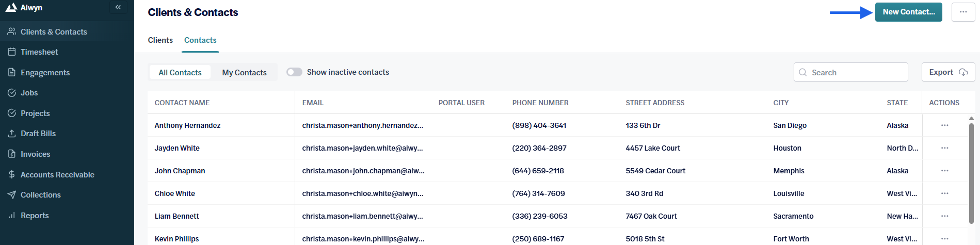Open contact Jayden White

pyautogui.click(x=177, y=148)
